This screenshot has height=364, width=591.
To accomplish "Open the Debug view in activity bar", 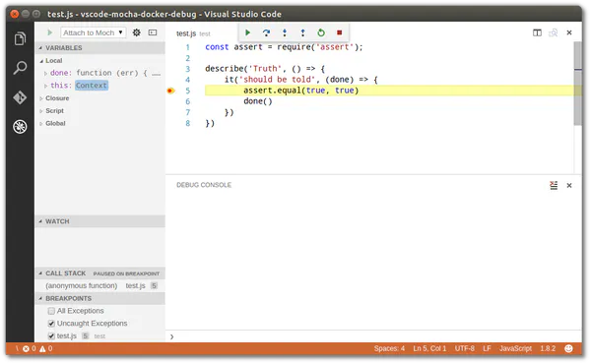I will (20, 127).
